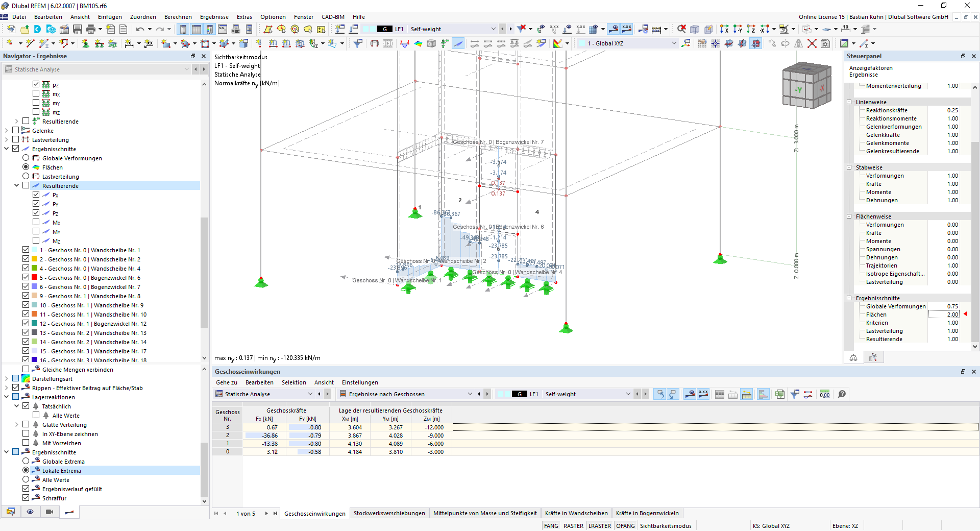
Task: Select the Alle Werte radio button
Action: point(26,479)
